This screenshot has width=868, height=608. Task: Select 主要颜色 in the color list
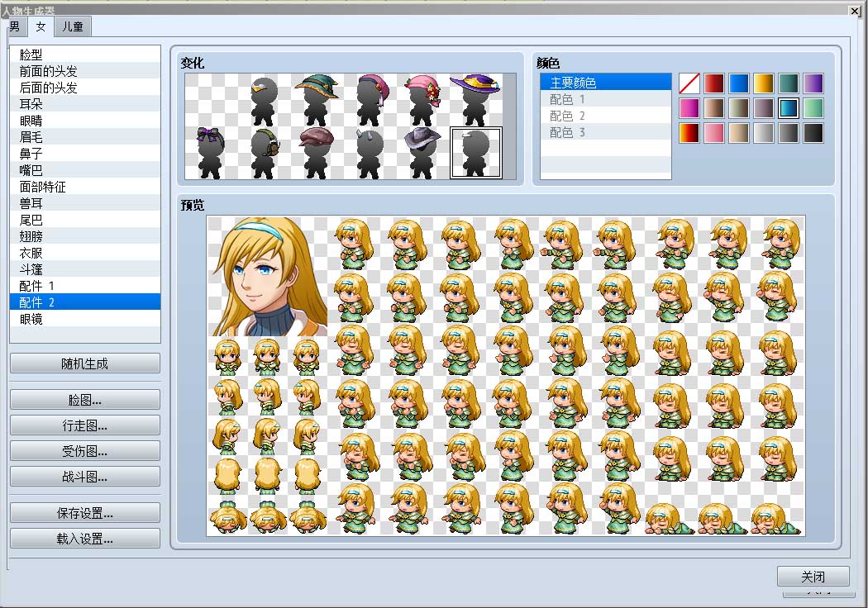pyautogui.click(x=606, y=83)
